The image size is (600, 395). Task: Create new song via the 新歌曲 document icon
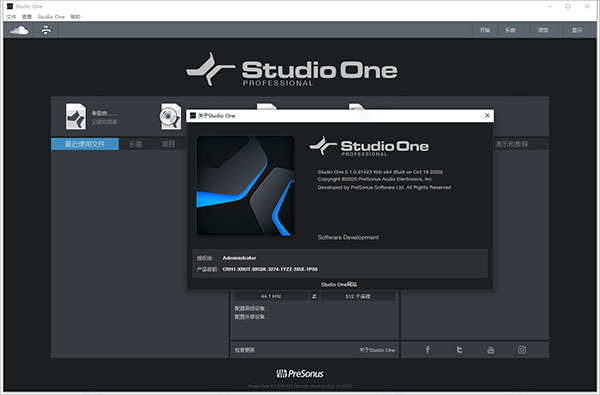pyautogui.click(x=75, y=116)
